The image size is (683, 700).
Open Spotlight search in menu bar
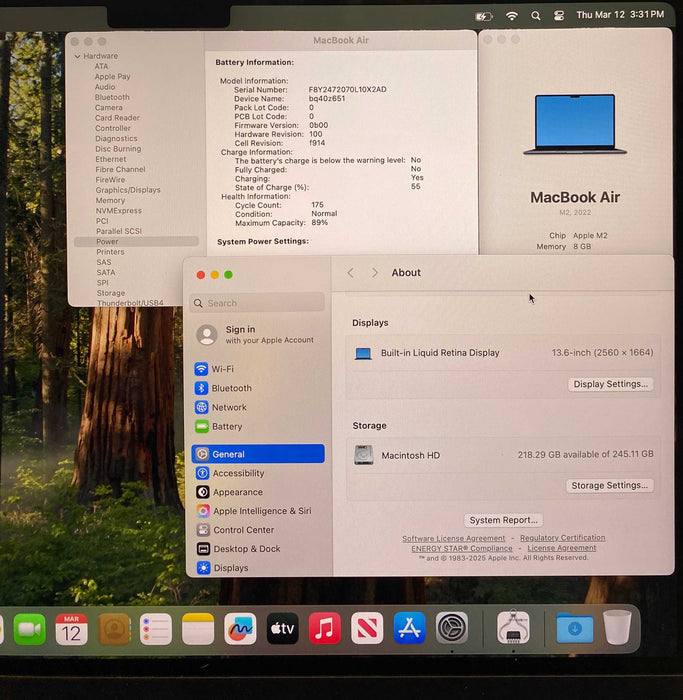tap(536, 16)
